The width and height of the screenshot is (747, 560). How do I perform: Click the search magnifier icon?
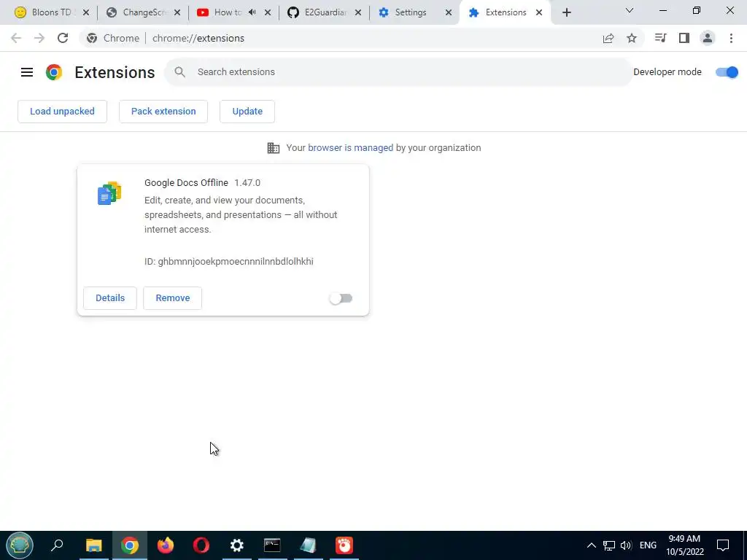pos(179,72)
